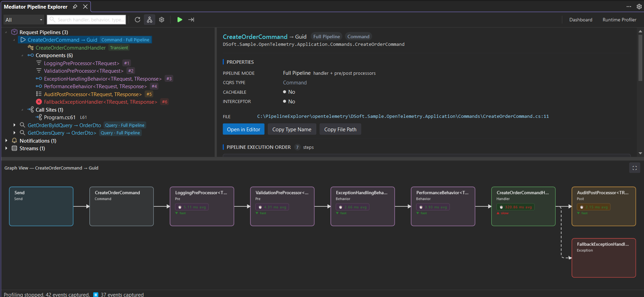644x297 pixels.
Task: Focus the search handler, behavior, type field
Action: 86,20
